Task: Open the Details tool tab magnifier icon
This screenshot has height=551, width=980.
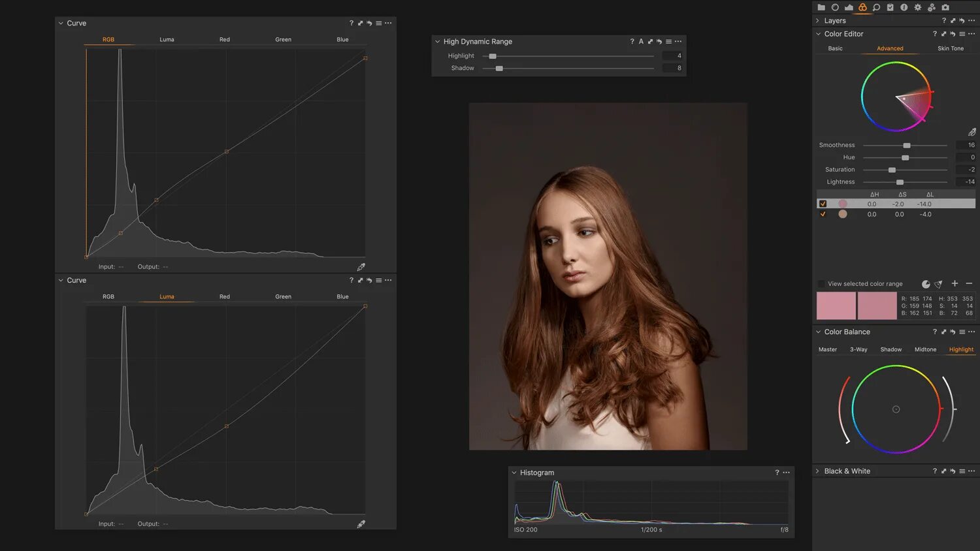Action: click(876, 7)
